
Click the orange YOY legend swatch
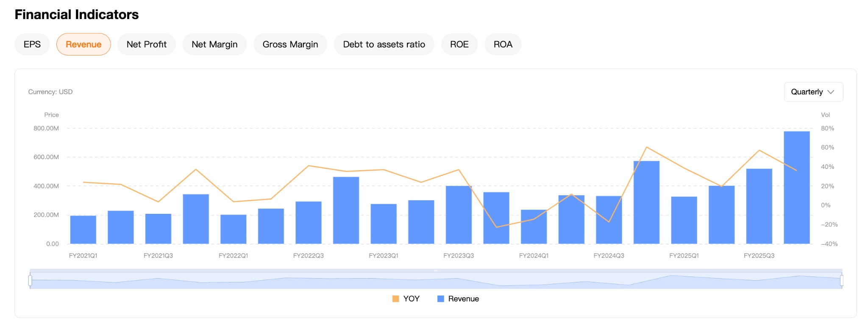[395, 299]
